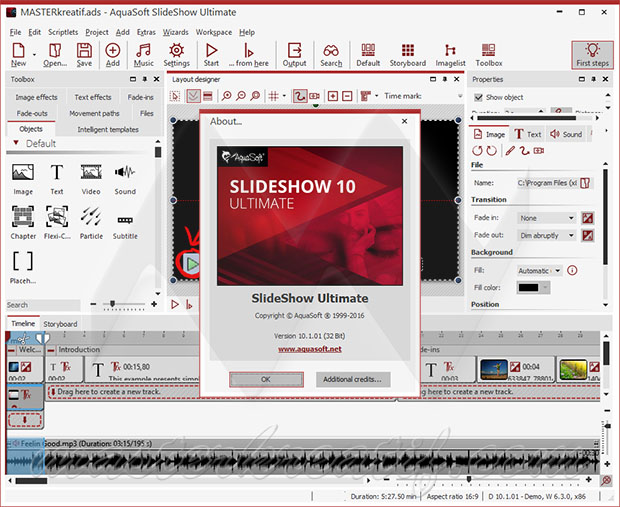Viewport: 620px width, 507px height.
Task: Click the Add toolbar icon
Action: tap(113, 51)
